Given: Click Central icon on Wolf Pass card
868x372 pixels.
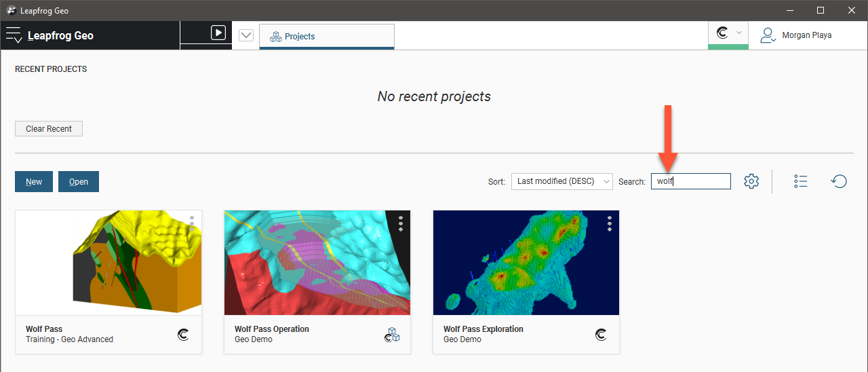Looking at the screenshot, I should (x=183, y=335).
